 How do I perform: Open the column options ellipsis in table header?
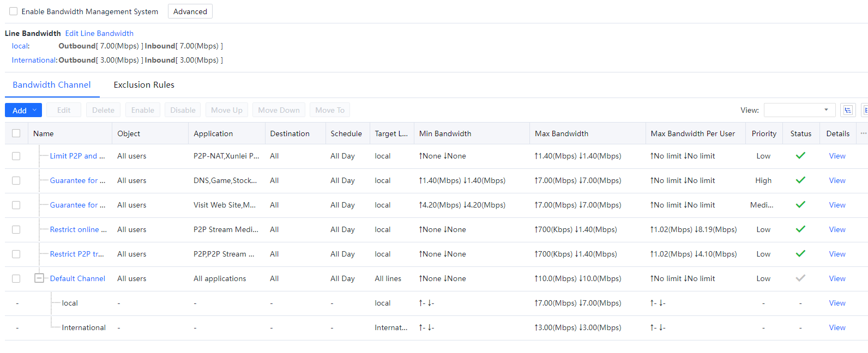[863, 133]
